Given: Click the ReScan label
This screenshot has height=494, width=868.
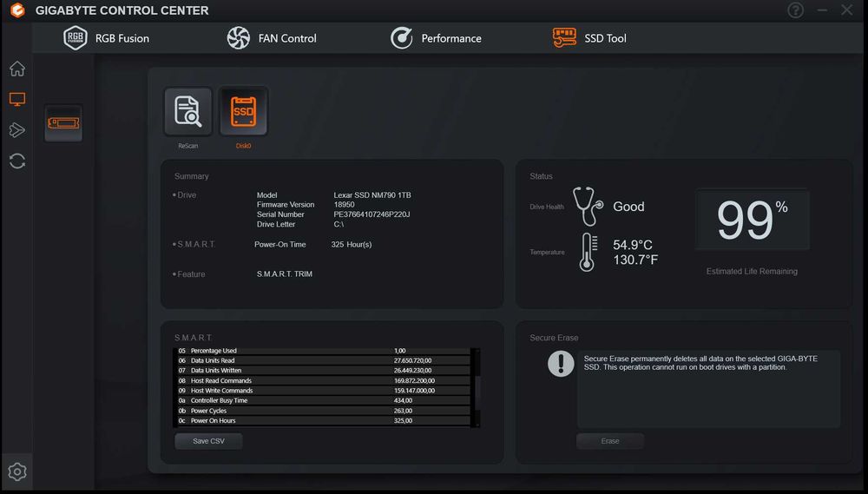Looking at the screenshot, I should pos(188,146).
